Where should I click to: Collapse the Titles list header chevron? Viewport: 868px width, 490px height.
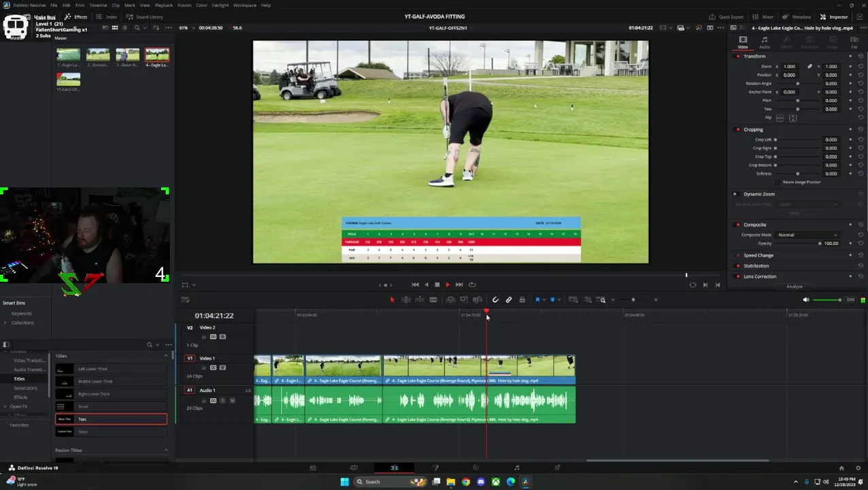coord(165,356)
